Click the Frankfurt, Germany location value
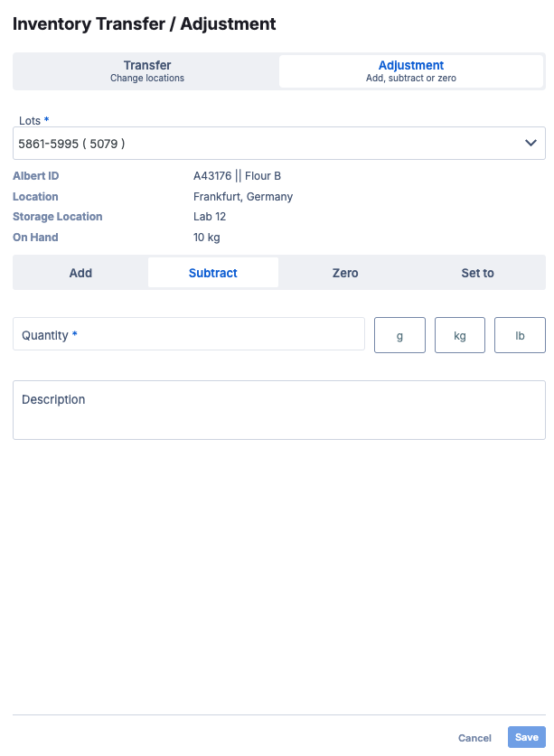 (243, 197)
